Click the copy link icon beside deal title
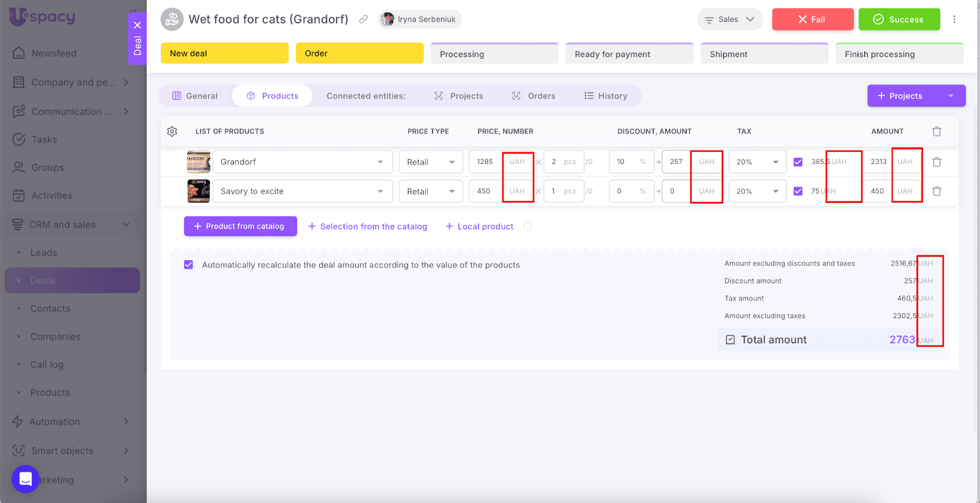The image size is (980, 503). pyautogui.click(x=363, y=20)
